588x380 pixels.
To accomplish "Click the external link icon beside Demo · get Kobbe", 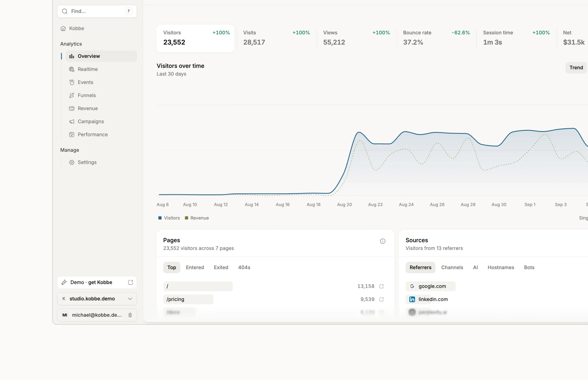I will (x=130, y=282).
